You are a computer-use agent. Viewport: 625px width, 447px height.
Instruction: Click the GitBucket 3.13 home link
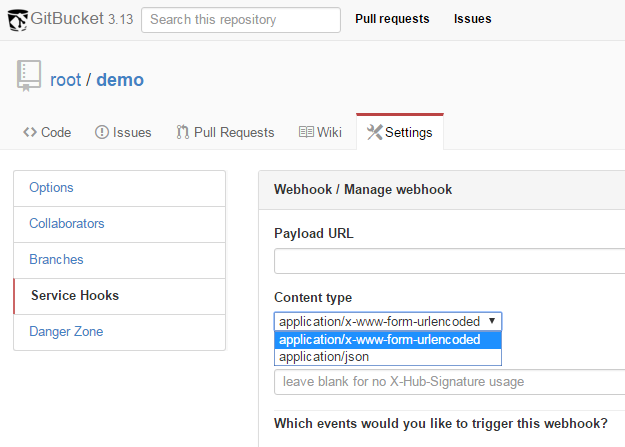tap(71, 19)
